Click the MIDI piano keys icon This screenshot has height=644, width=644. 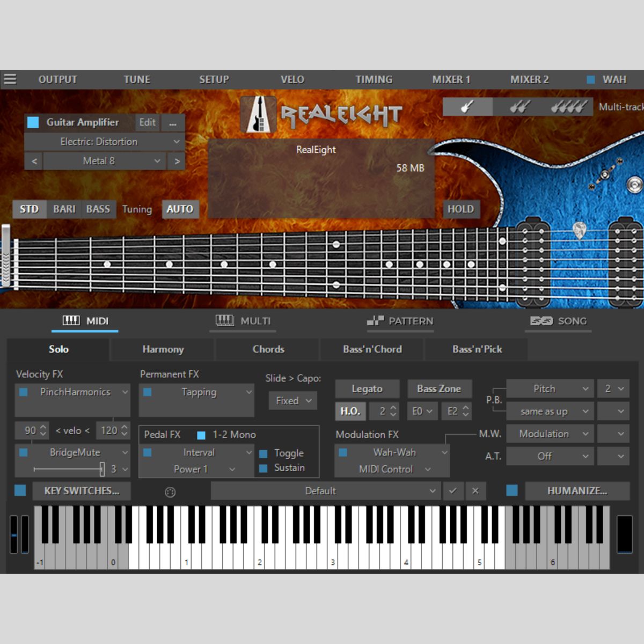point(71,321)
